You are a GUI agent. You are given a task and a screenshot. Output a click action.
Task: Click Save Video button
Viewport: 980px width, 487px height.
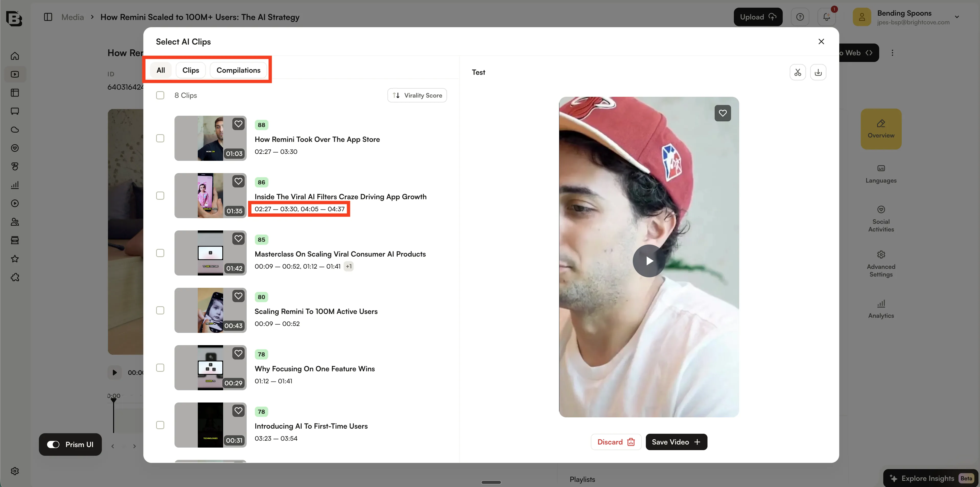point(676,442)
